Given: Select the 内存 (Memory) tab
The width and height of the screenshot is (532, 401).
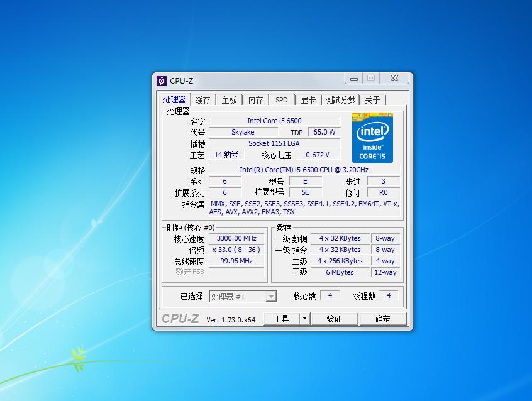Looking at the screenshot, I should 255,99.
